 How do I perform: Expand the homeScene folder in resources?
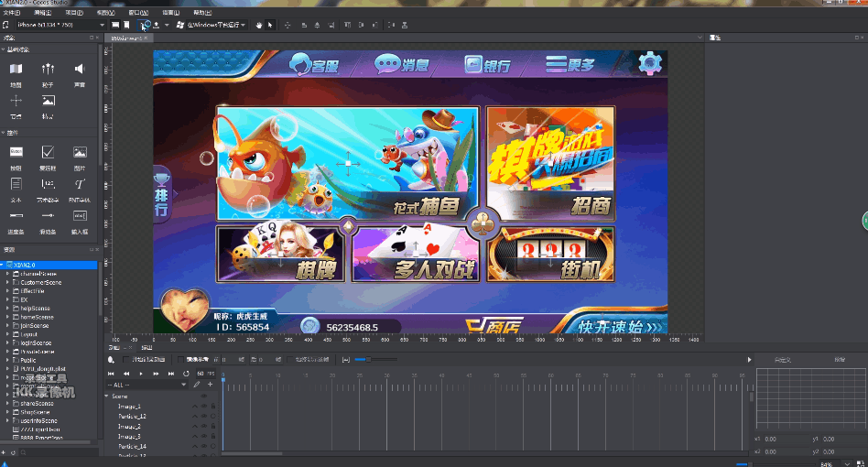(x=7, y=317)
